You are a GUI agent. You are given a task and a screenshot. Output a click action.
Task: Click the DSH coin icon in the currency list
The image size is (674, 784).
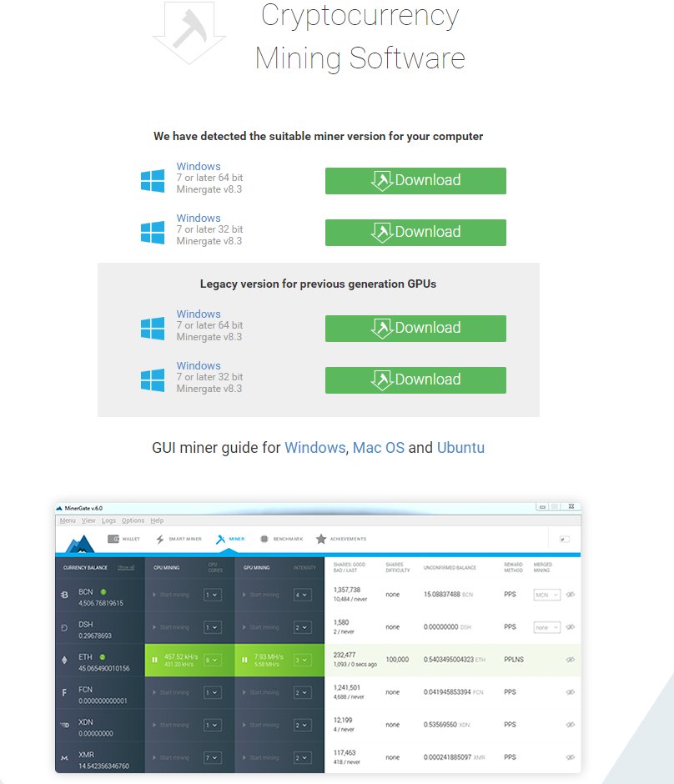point(64,627)
